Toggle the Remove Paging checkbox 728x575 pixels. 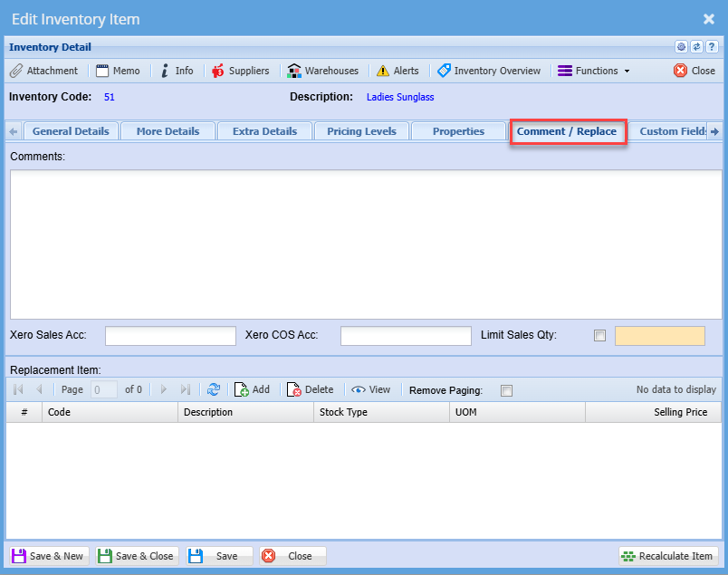(x=507, y=390)
